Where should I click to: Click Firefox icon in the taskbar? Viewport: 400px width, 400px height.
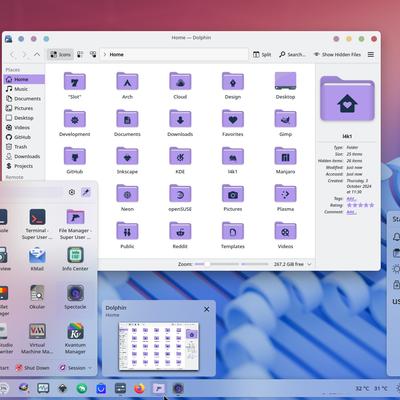point(139,388)
